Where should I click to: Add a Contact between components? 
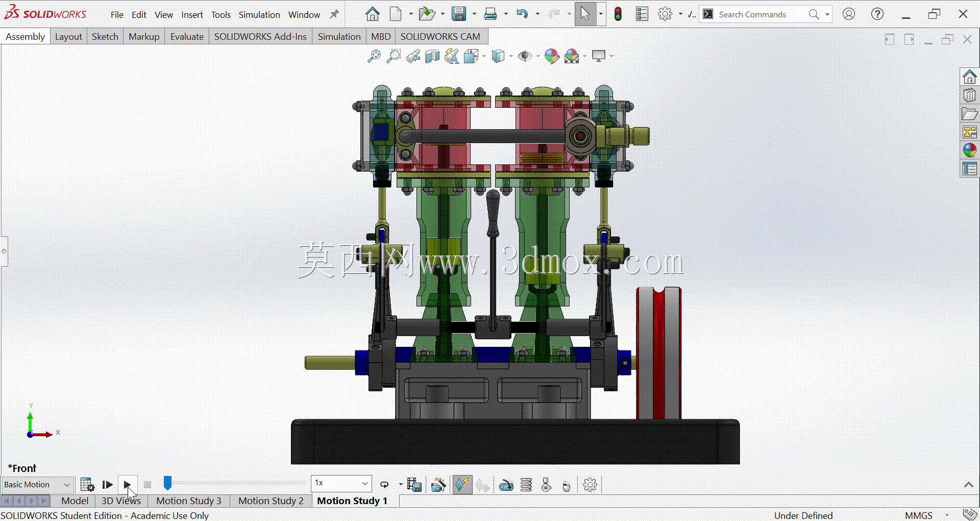click(547, 485)
